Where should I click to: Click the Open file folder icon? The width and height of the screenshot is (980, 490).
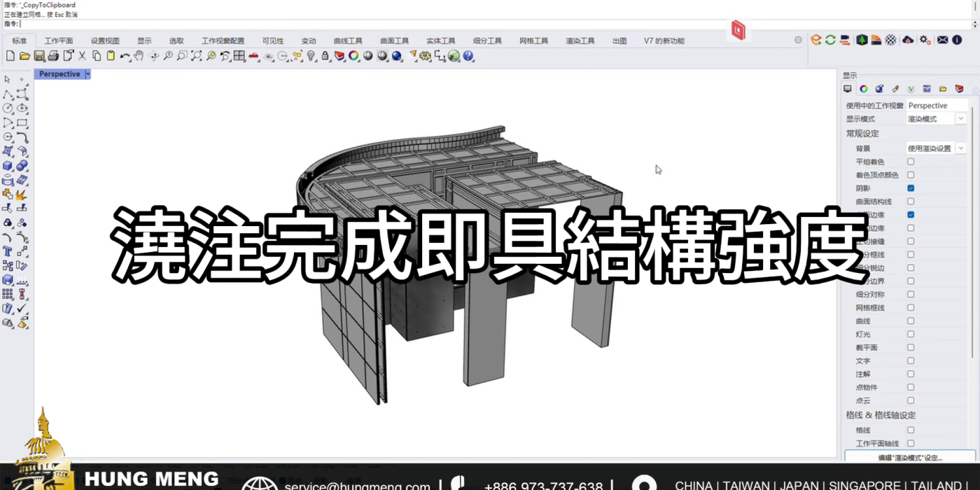(x=24, y=56)
